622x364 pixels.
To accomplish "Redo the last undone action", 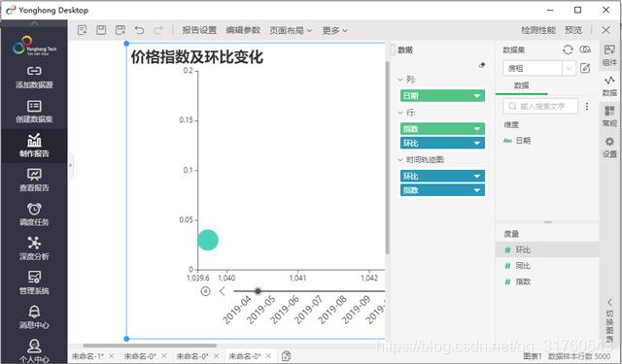I will [158, 30].
